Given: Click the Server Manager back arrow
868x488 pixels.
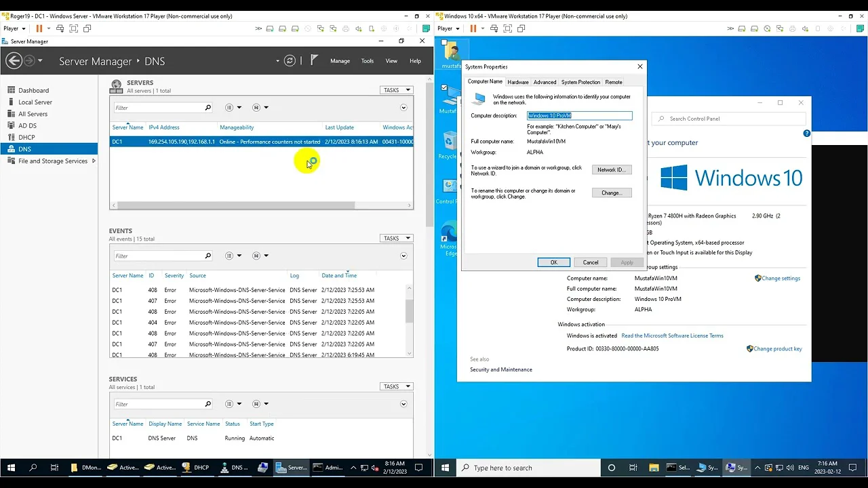Looking at the screenshot, I should [14, 61].
